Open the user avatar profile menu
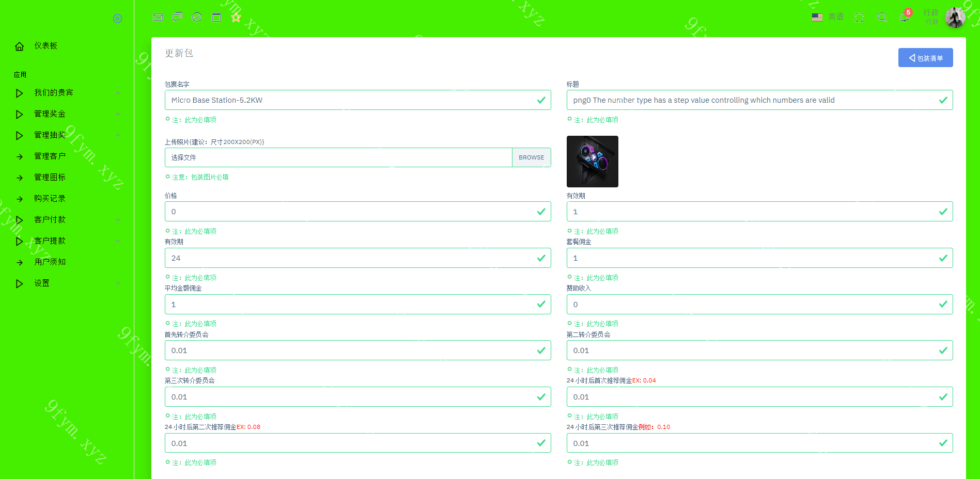Screen dimensions: 980x479 [x=955, y=18]
